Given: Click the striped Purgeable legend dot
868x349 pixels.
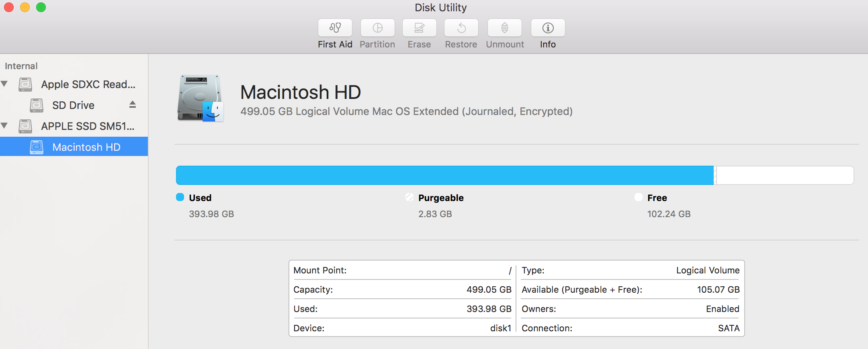Looking at the screenshot, I should click(x=409, y=197).
